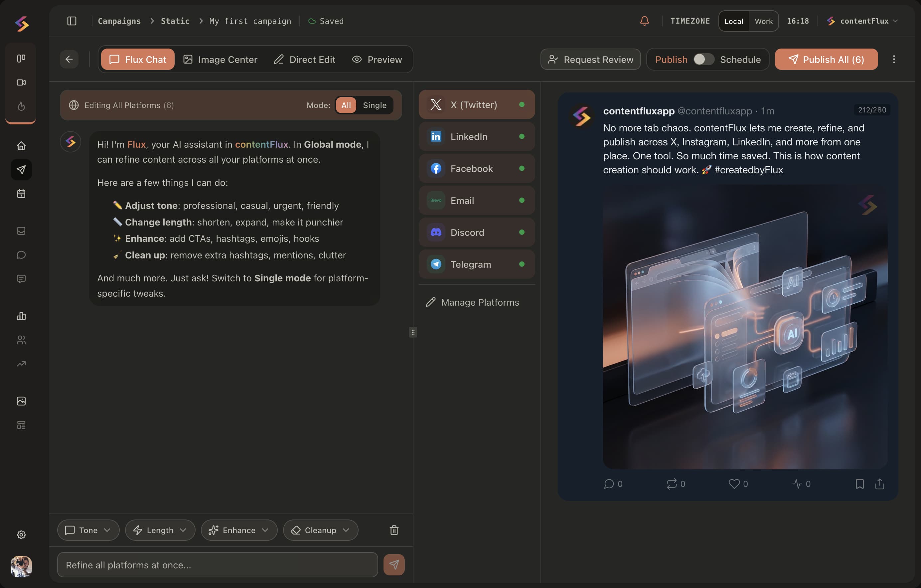
Task: Switch Mode to Single
Action: (x=375, y=105)
